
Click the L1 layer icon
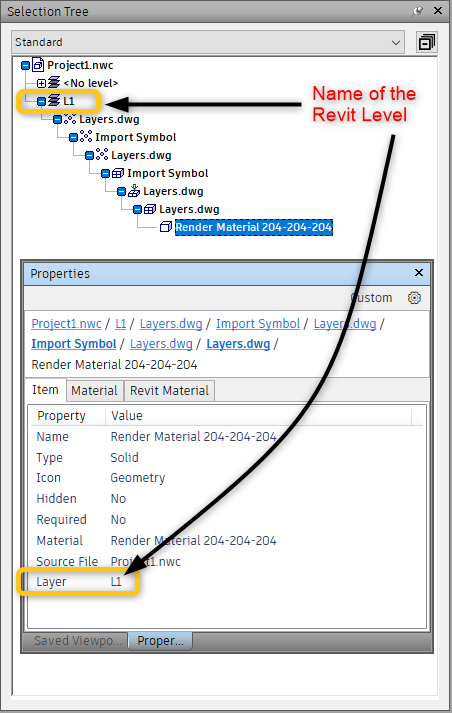(x=54, y=100)
